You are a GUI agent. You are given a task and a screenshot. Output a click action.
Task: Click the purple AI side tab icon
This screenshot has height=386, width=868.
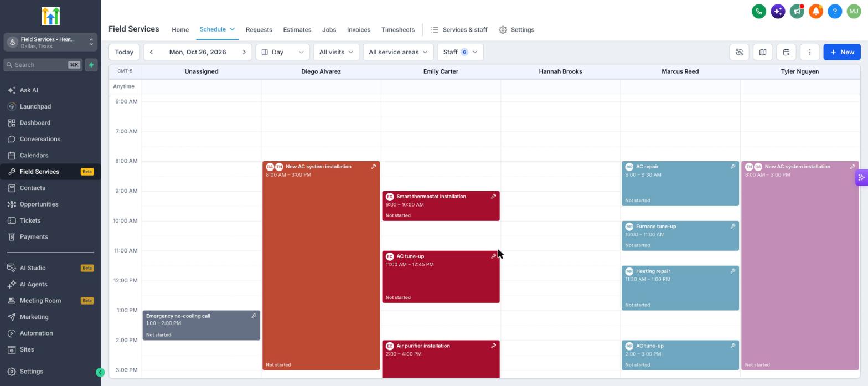point(861,178)
